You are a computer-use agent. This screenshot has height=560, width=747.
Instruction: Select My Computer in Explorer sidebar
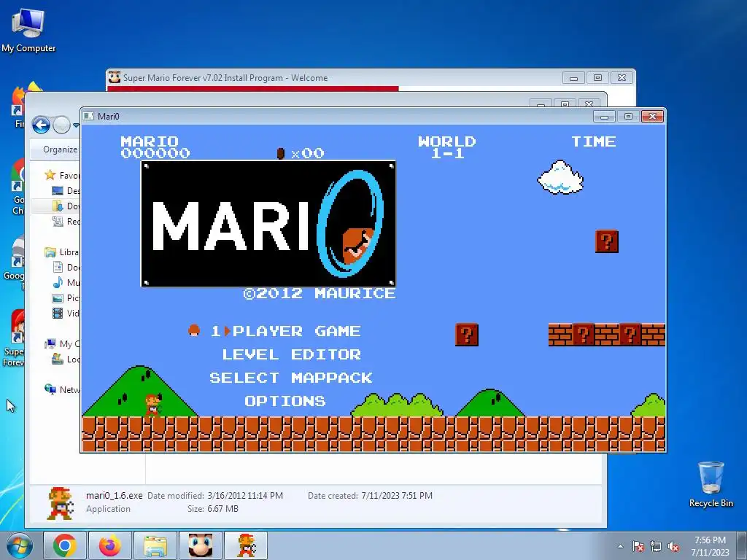(61, 344)
